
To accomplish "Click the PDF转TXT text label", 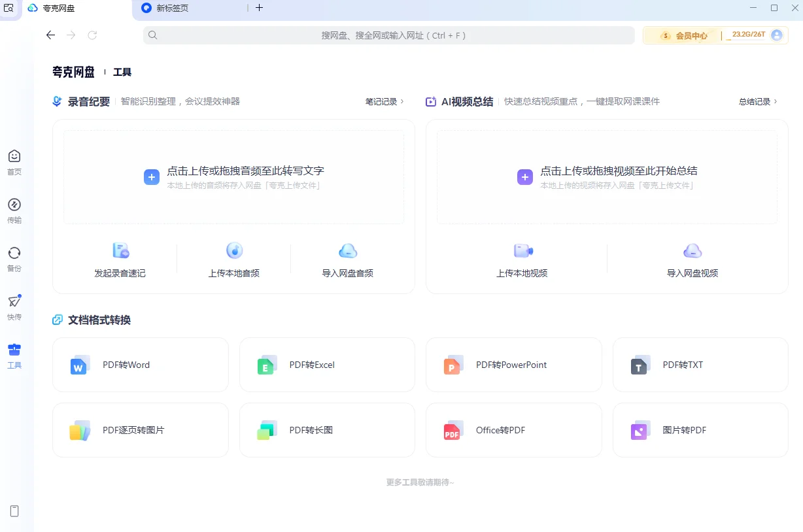I will (683, 365).
